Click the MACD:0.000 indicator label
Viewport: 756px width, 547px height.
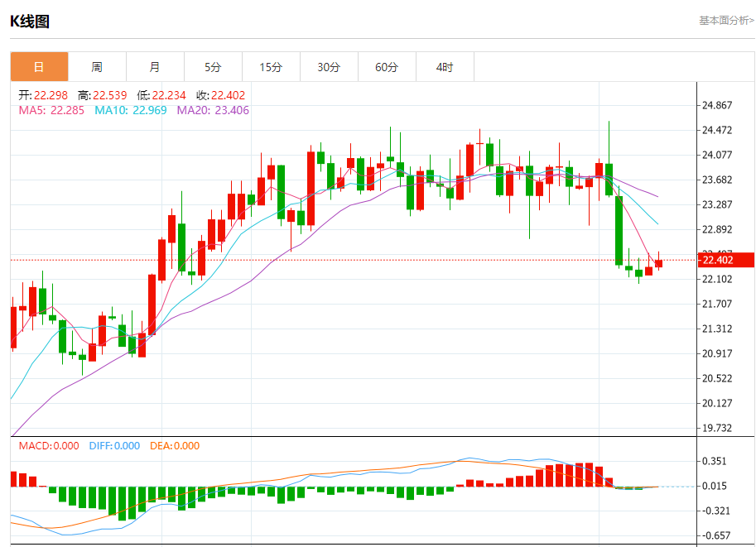pyautogui.click(x=49, y=446)
